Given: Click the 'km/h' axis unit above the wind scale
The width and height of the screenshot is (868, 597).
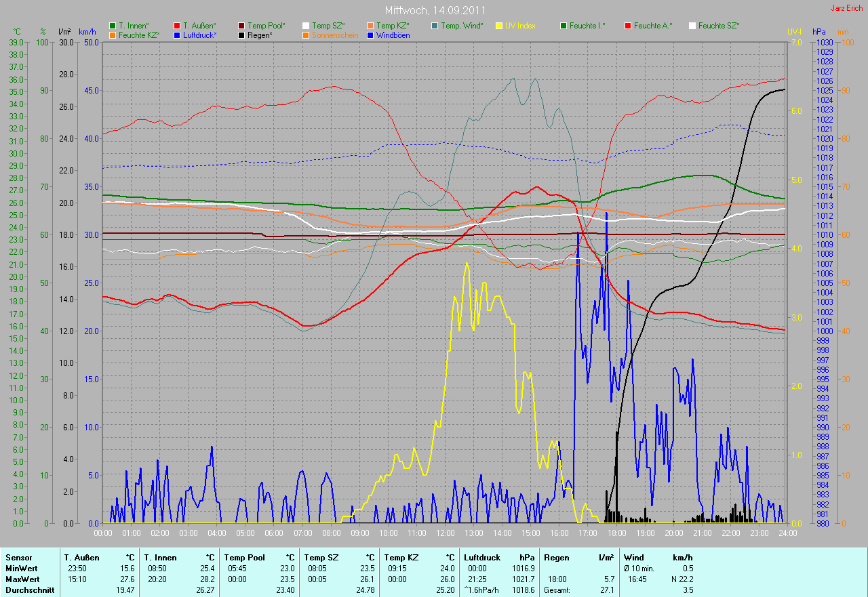Looking at the screenshot, I should [87, 32].
